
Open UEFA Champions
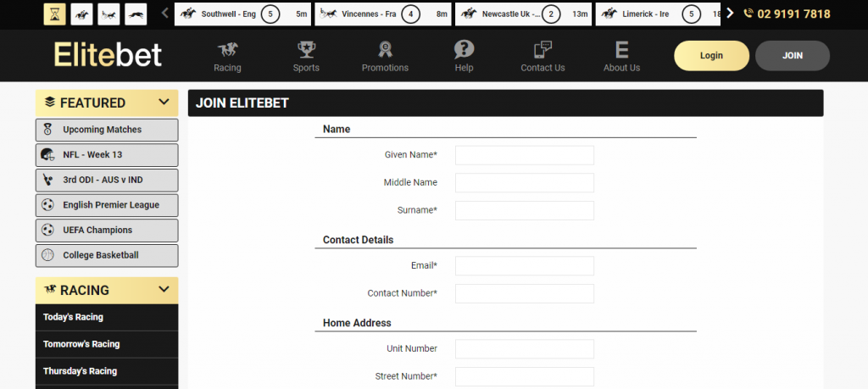(x=107, y=231)
